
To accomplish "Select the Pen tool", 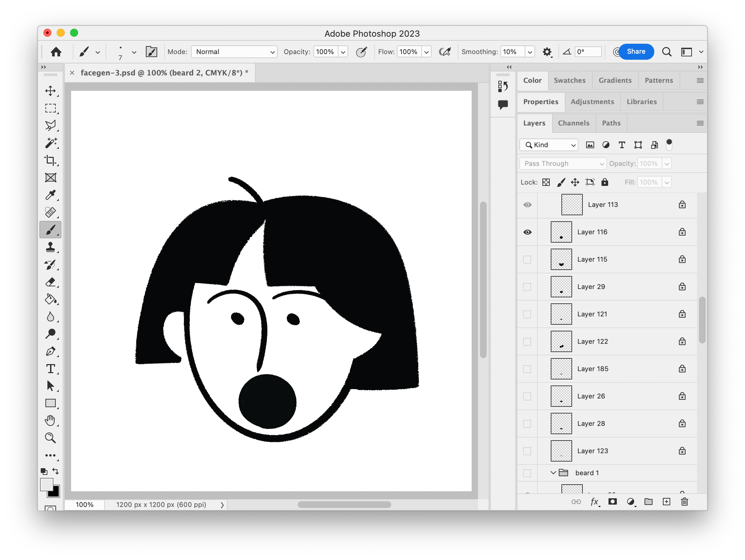I will pyautogui.click(x=50, y=351).
